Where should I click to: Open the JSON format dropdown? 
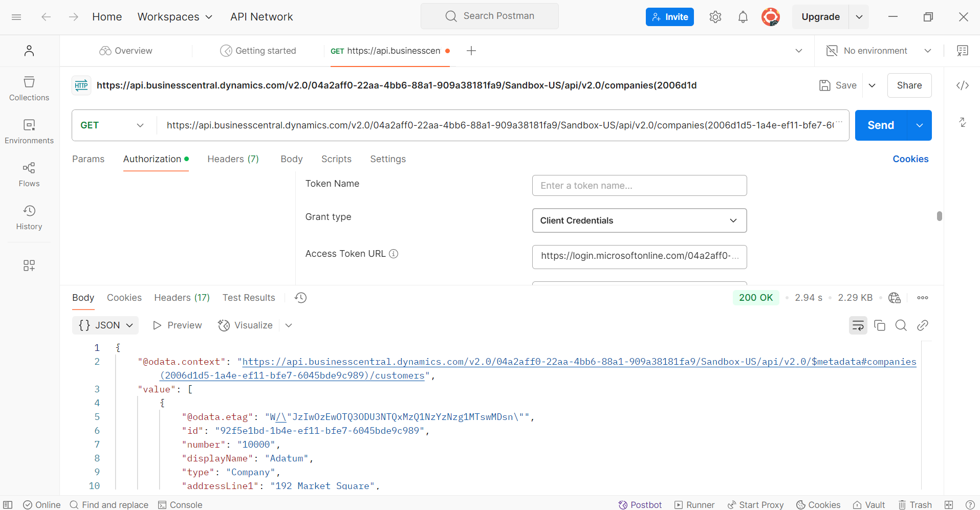tap(106, 325)
